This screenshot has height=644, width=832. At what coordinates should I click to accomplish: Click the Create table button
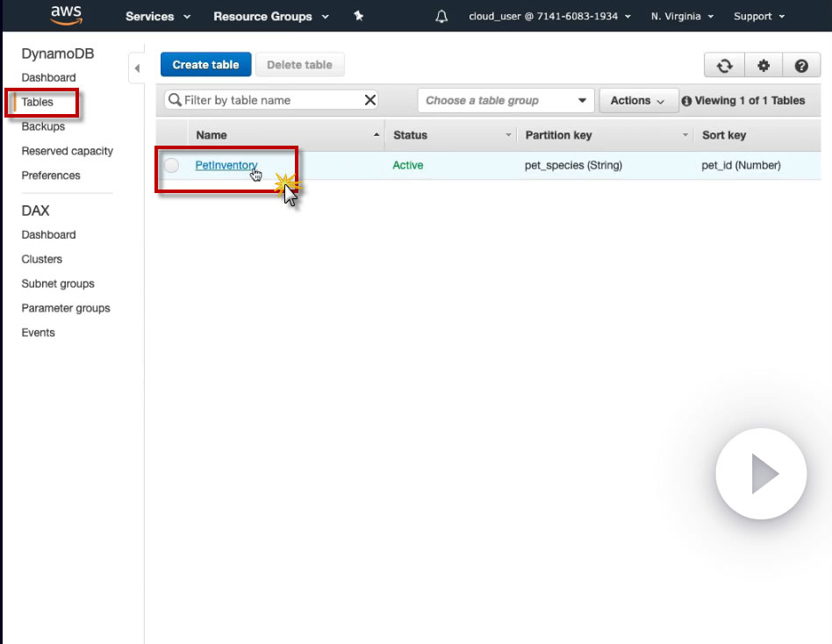coord(206,65)
